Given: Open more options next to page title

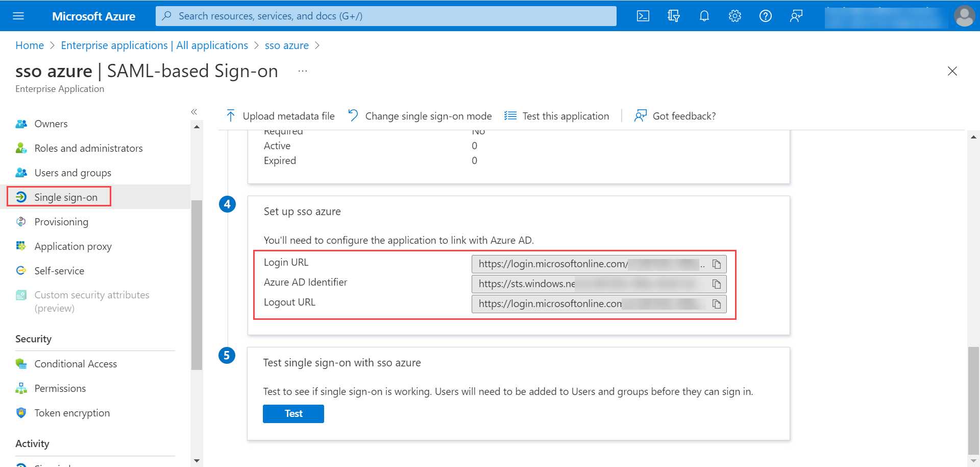Looking at the screenshot, I should click(303, 71).
